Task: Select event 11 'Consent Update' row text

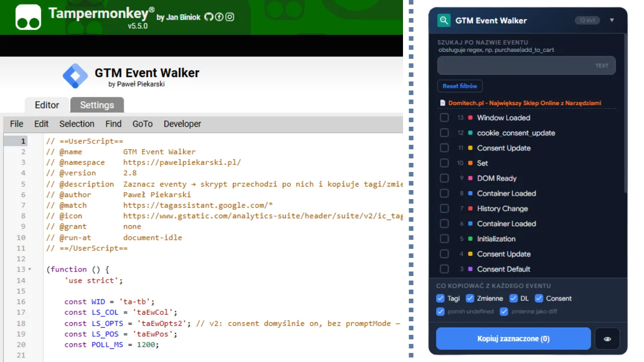Action: tap(504, 148)
